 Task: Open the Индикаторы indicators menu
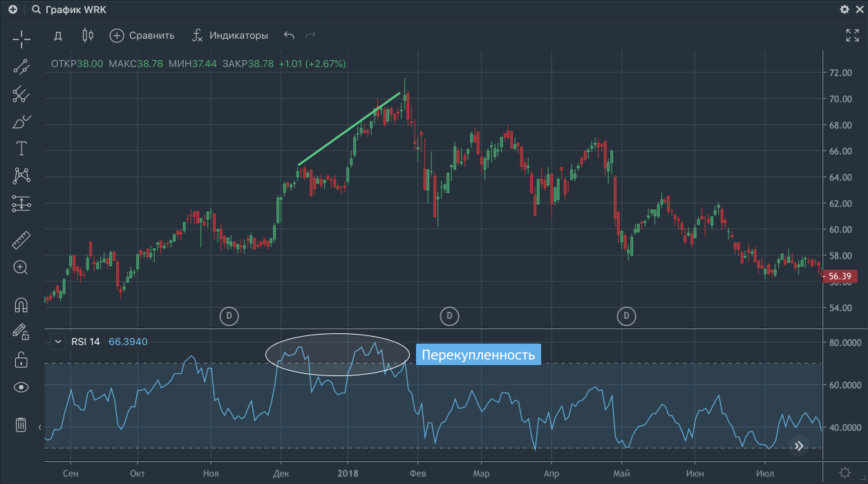click(x=229, y=35)
